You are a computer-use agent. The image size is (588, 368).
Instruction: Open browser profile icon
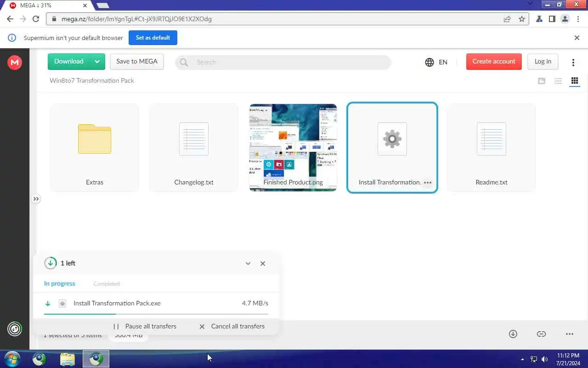coord(565,19)
